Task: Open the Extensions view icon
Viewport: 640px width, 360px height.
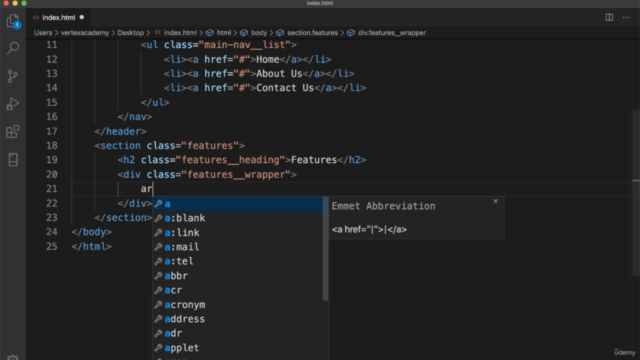Action: coord(13,131)
